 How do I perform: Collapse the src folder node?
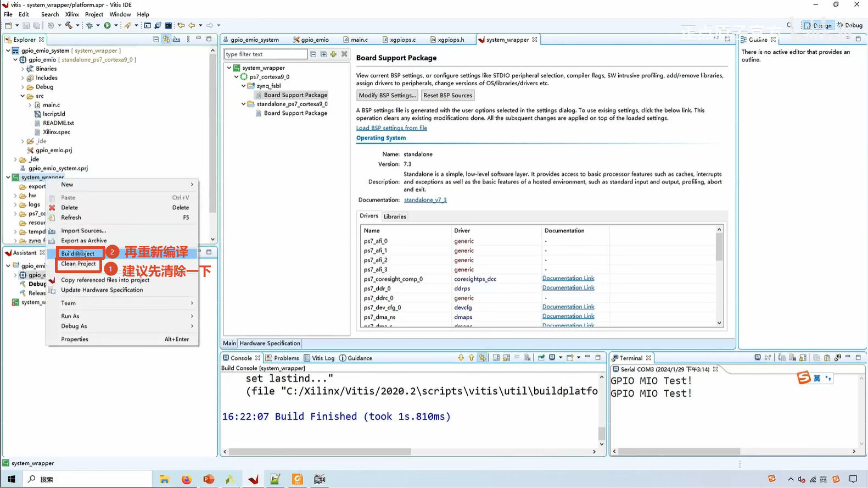pyautogui.click(x=23, y=96)
